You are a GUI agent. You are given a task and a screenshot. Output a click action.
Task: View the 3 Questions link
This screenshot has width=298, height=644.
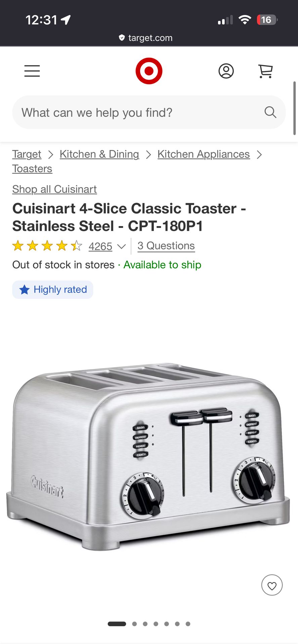(166, 246)
